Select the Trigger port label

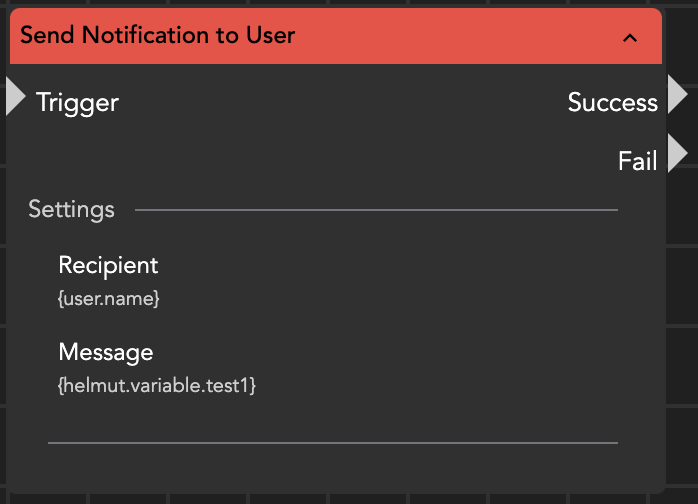77,102
